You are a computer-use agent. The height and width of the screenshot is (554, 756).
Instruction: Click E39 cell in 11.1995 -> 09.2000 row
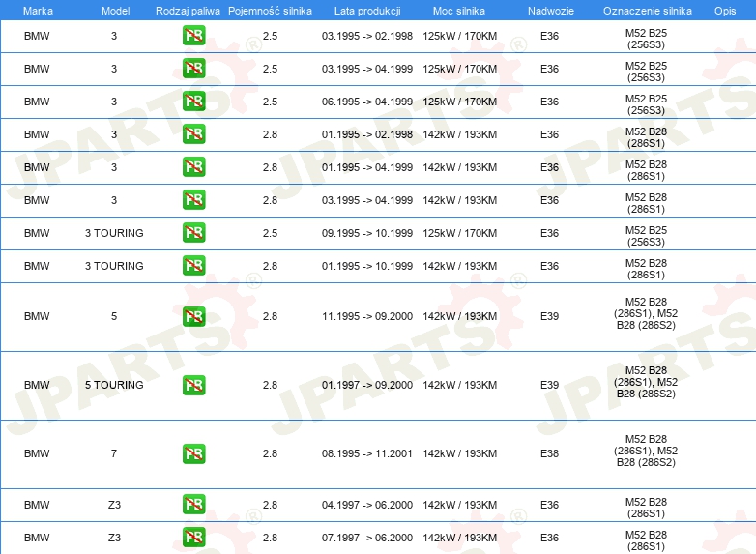point(550,316)
